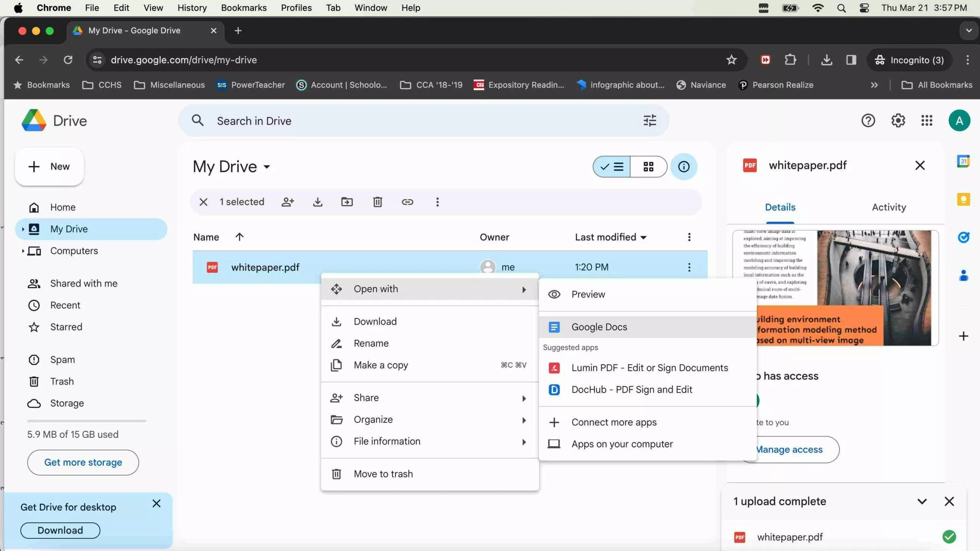Switch to list layout view
Screen dimensions: 980x551
612,166
